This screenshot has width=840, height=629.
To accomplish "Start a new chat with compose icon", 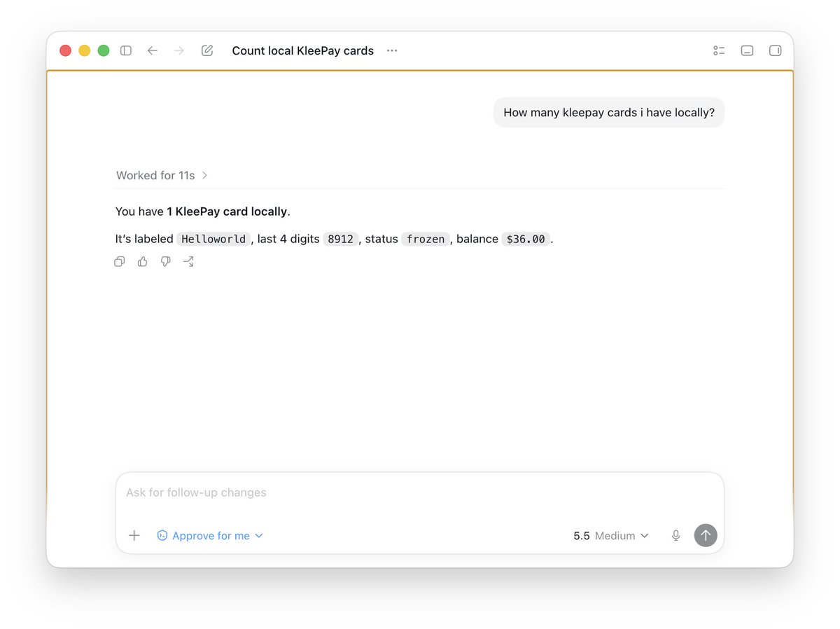I will (x=207, y=50).
